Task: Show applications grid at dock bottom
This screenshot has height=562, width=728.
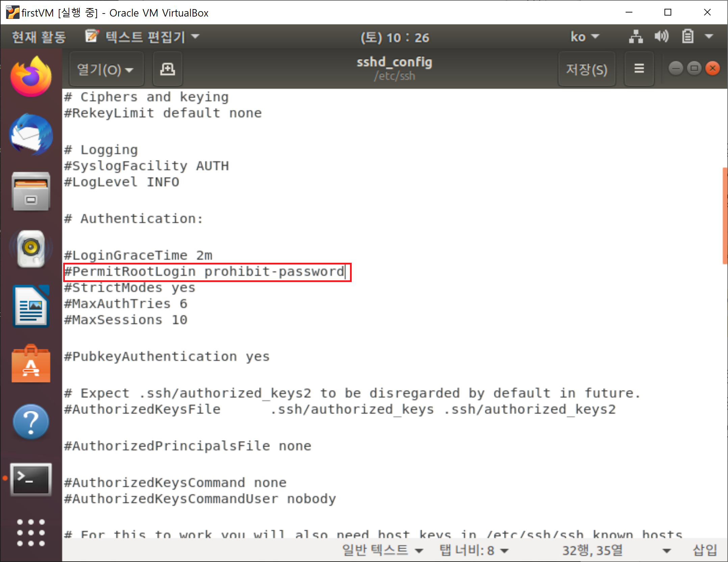Action: [31, 533]
